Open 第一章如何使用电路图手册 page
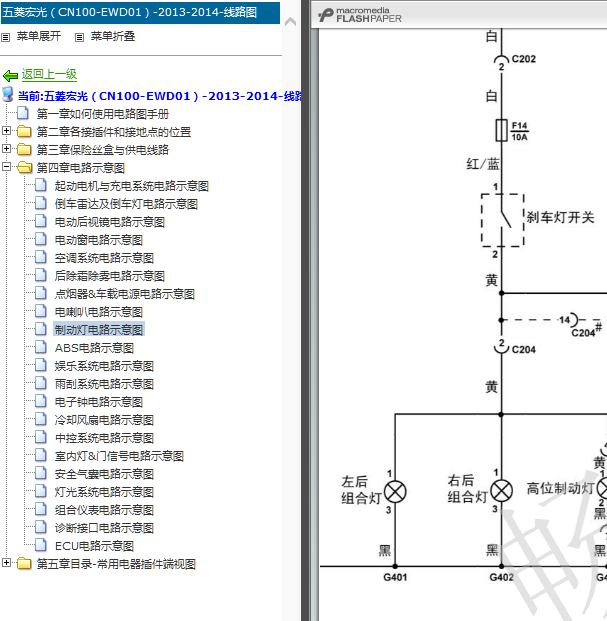Image resolution: width=607 pixels, height=621 pixels. 103,114
